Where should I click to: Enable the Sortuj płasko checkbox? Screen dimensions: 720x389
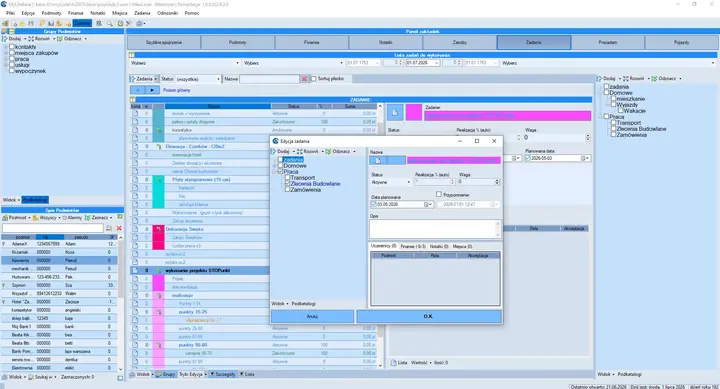click(314, 79)
